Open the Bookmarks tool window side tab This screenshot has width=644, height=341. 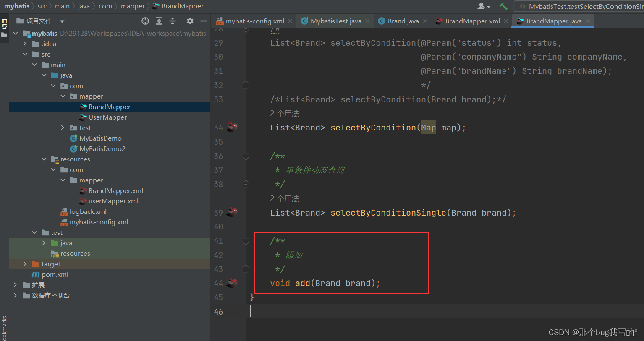pos(4,328)
